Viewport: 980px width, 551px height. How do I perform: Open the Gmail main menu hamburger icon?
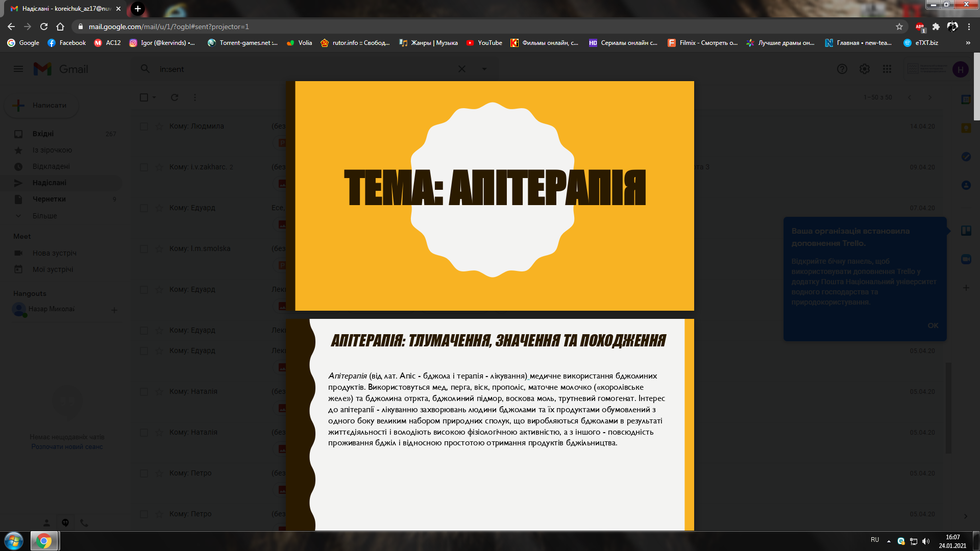(x=18, y=69)
